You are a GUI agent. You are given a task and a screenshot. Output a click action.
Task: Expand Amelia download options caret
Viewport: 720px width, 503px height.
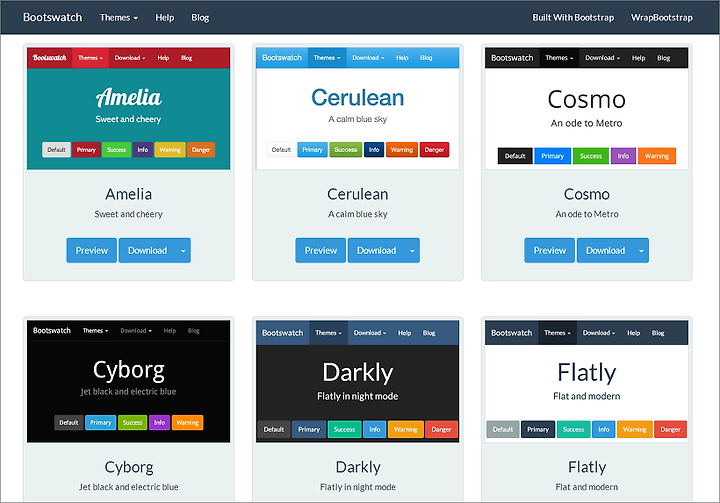coord(183,250)
